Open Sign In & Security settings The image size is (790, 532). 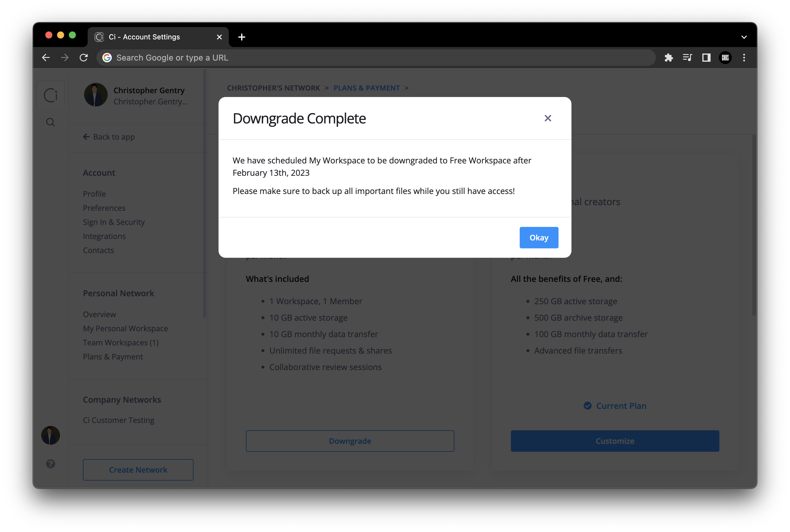point(114,222)
